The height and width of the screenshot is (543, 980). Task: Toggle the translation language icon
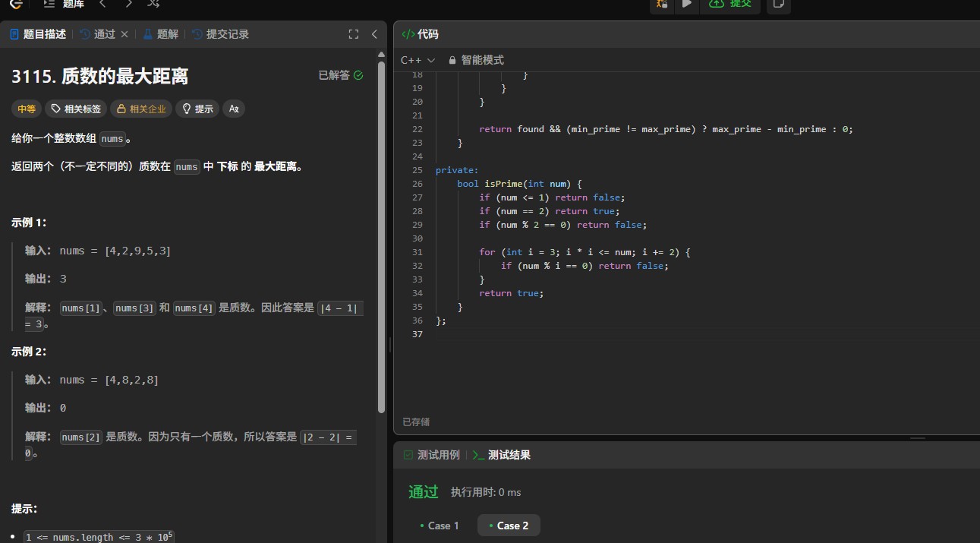(x=234, y=109)
